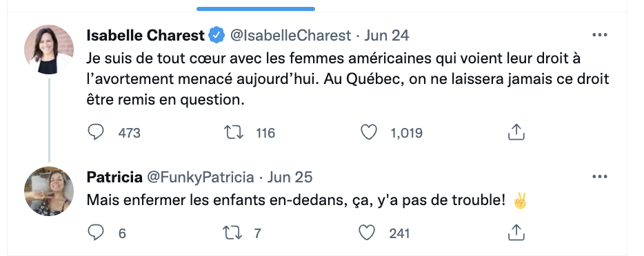Share Isabelle Charest's tweet
This screenshot has width=644, height=256.
coord(516,132)
